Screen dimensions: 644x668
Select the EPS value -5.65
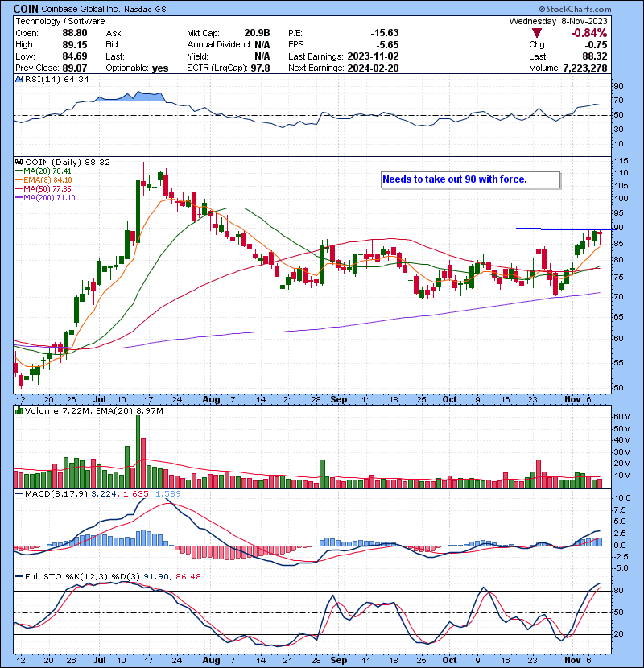tap(387, 45)
